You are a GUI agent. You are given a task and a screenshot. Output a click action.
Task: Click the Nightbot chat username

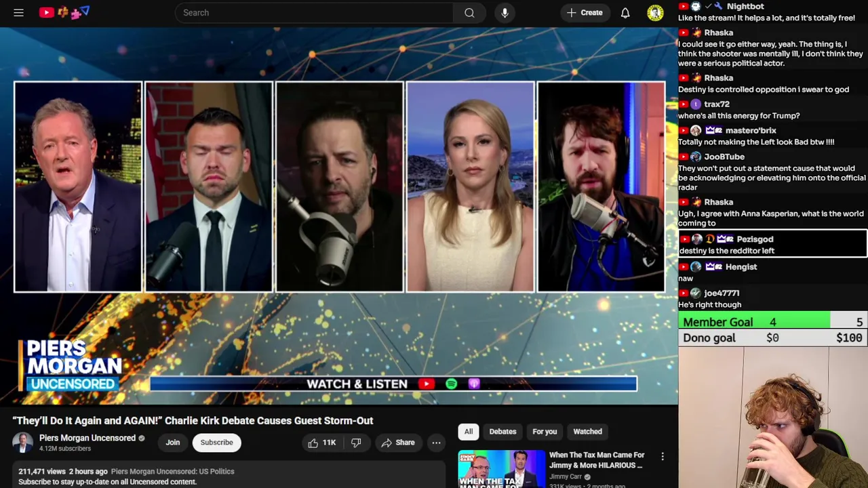point(745,6)
